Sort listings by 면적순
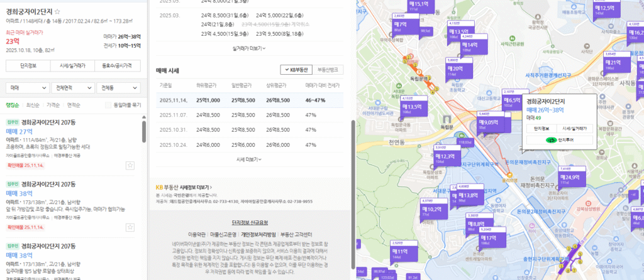Viewport: 644px width, 280px height. tap(74, 105)
